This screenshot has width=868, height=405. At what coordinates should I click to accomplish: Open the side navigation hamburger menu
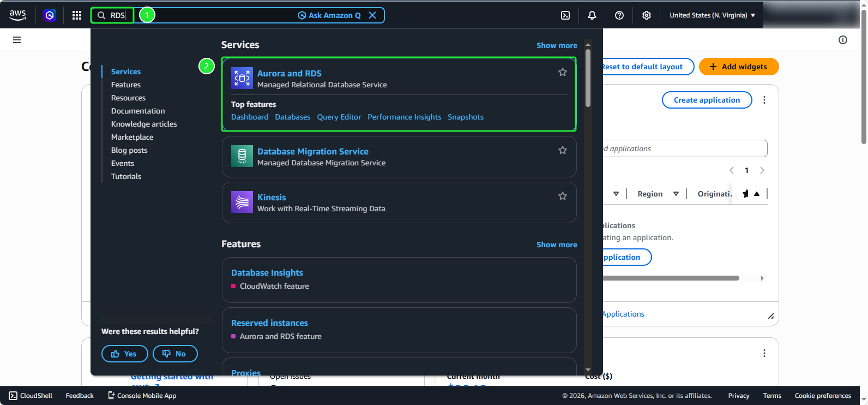coord(17,40)
